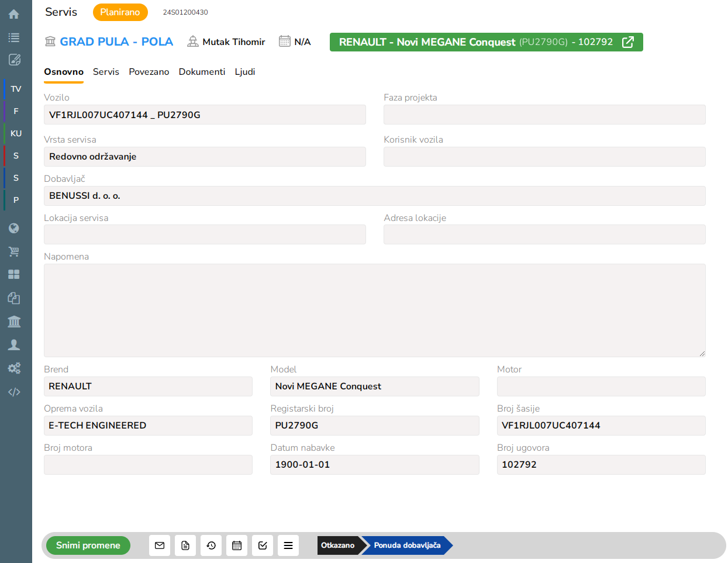Switch to the Povezano tab
The image size is (728, 563).
[149, 72]
